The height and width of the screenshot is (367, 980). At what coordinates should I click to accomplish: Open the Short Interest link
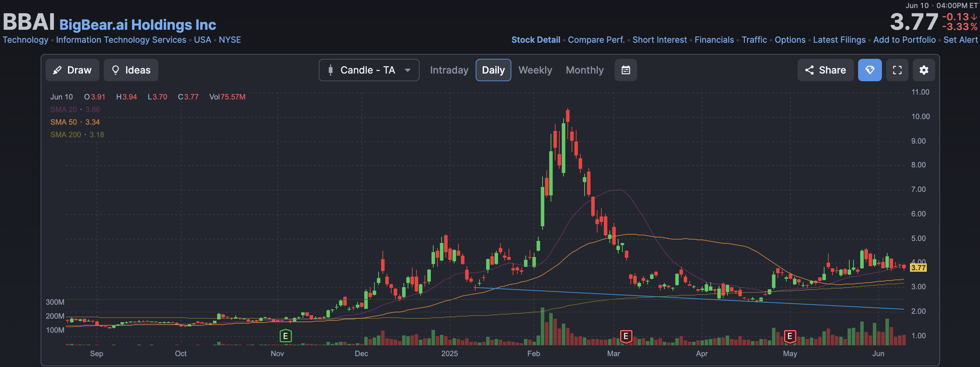click(x=660, y=40)
